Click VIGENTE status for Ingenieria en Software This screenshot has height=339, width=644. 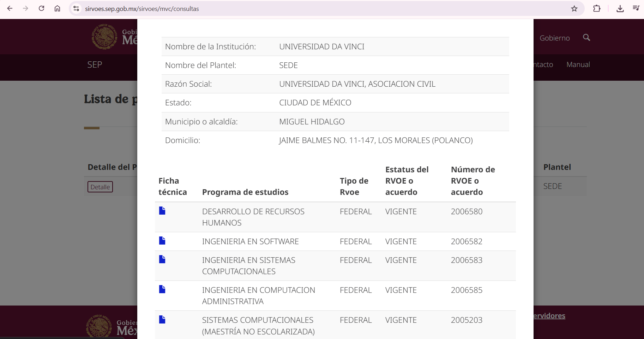[401, 241]
